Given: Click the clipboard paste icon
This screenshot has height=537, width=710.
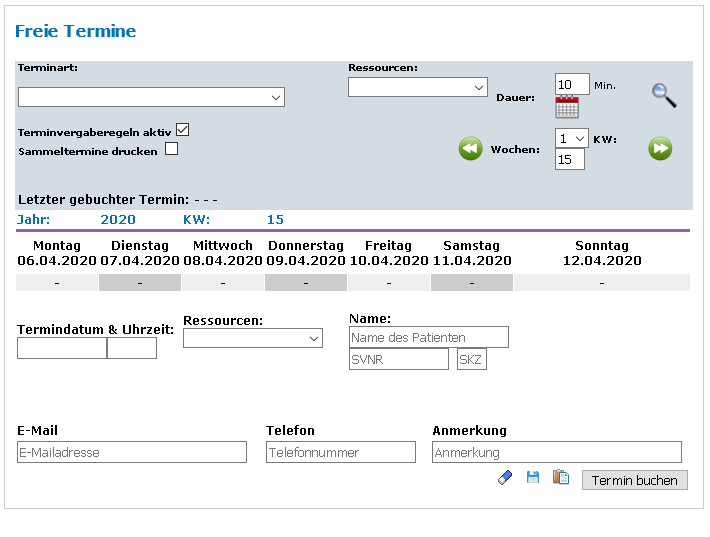Looking at the screenshot, I should click(561, 478).
